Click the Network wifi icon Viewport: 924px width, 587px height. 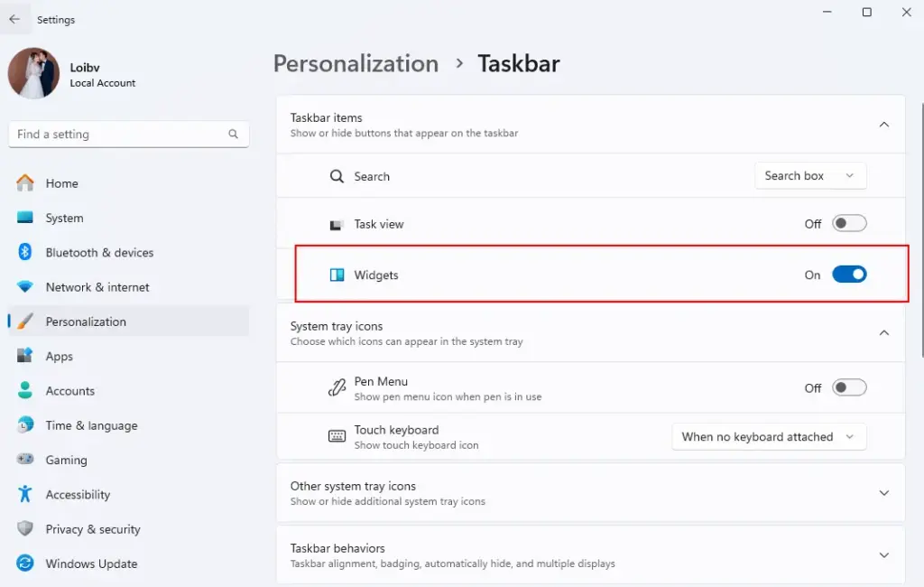24,286
